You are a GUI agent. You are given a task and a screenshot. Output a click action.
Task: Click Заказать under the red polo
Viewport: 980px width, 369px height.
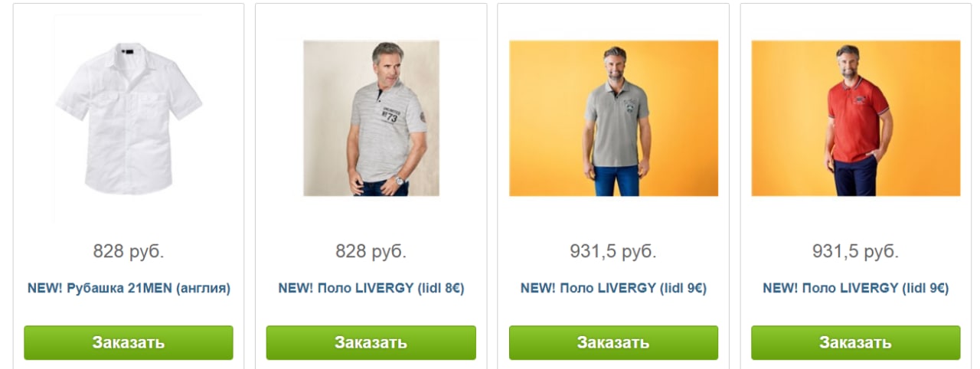click(x=856, y=342)
